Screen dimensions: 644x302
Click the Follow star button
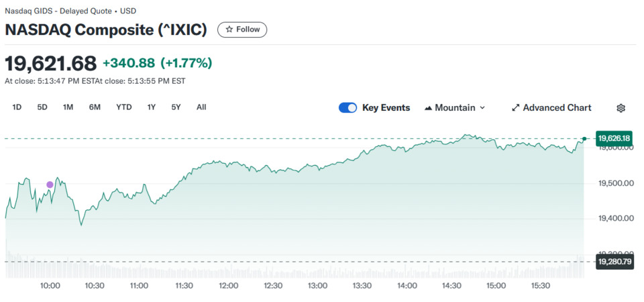point(242,30)
